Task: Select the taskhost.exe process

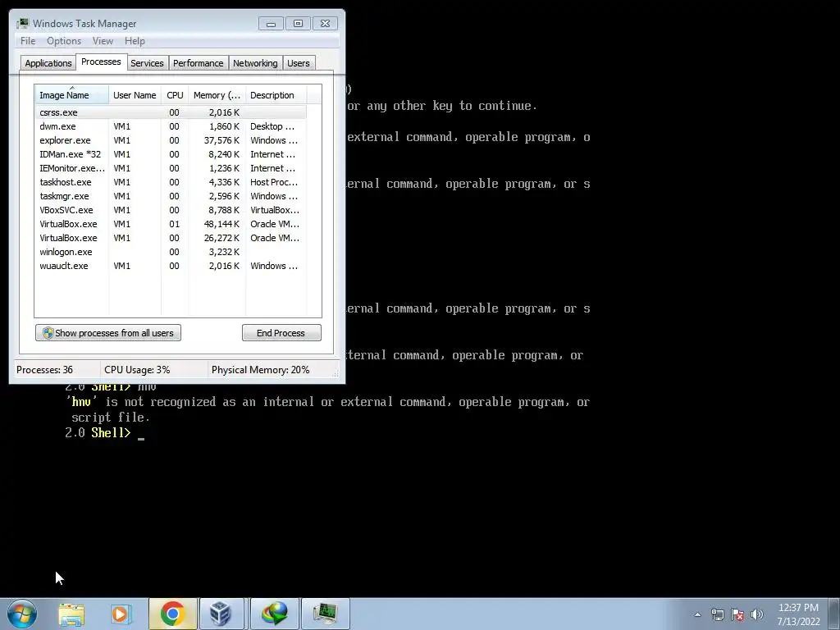Action: [171, 182]
